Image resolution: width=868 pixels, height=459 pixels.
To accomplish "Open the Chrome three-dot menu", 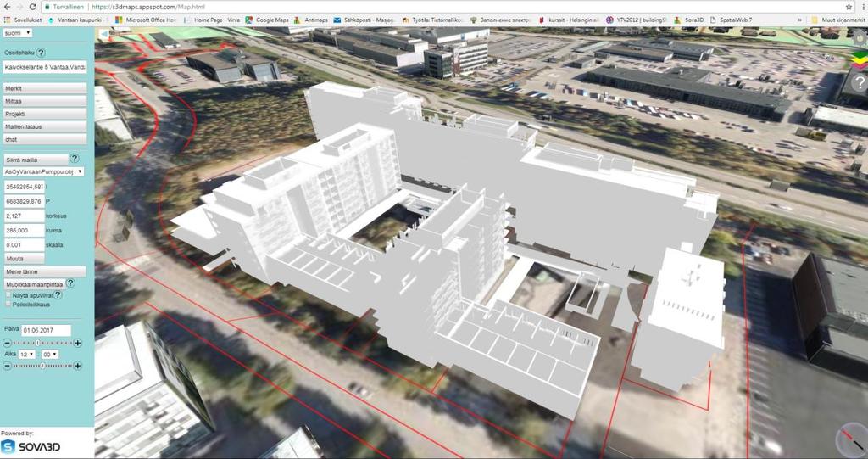I will coord(862,7).
